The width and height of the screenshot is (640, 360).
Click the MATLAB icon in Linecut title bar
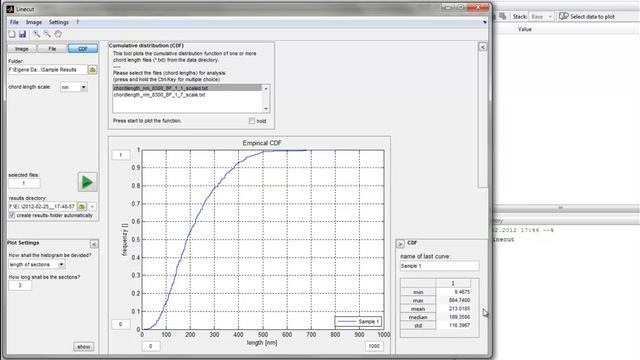10,9
